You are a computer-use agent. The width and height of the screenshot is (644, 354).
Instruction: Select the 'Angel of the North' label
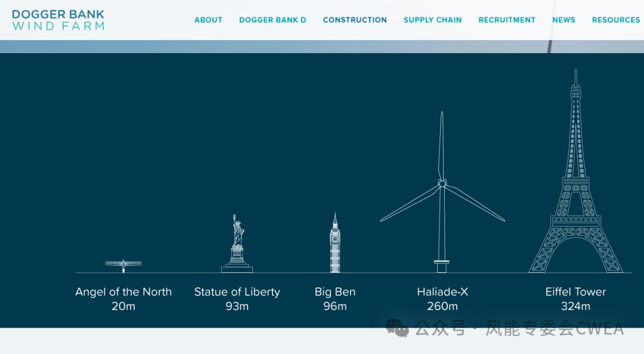(x=123, y=292)
